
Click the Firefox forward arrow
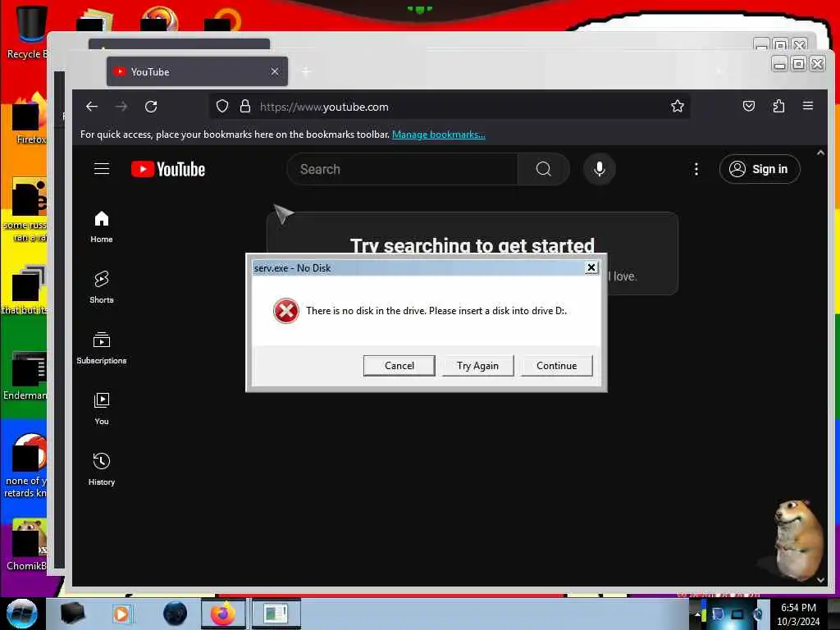[x=121, y=107]
